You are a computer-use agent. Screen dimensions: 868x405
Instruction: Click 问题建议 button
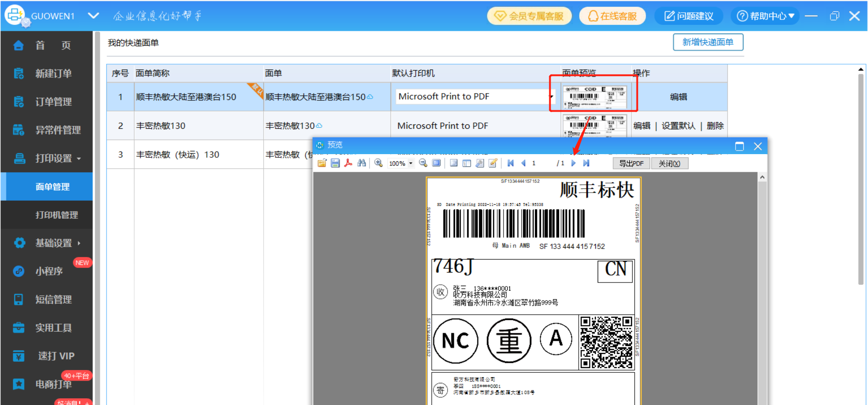tap(689, 16)
